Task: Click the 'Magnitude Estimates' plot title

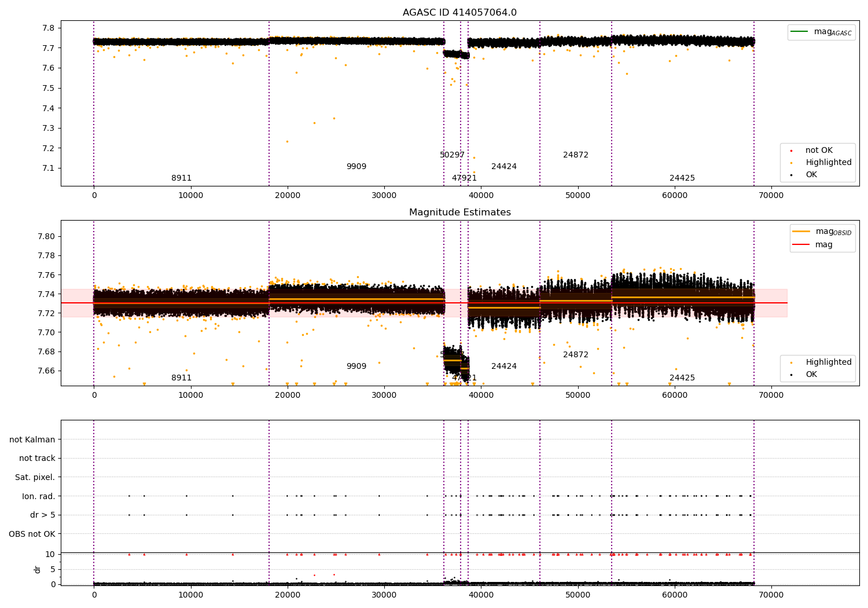Action: (x=459, y=213)
